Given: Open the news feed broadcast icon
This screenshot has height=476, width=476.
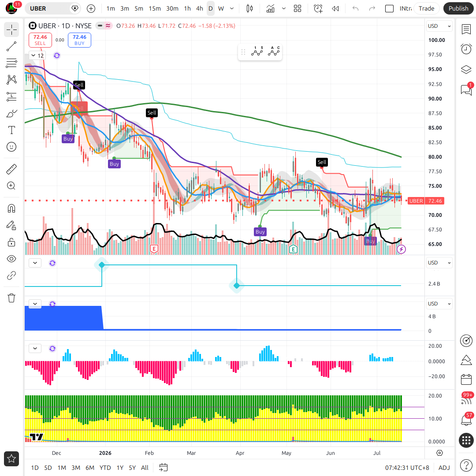Looking at the screenshot, I should (x=466, y=400).
